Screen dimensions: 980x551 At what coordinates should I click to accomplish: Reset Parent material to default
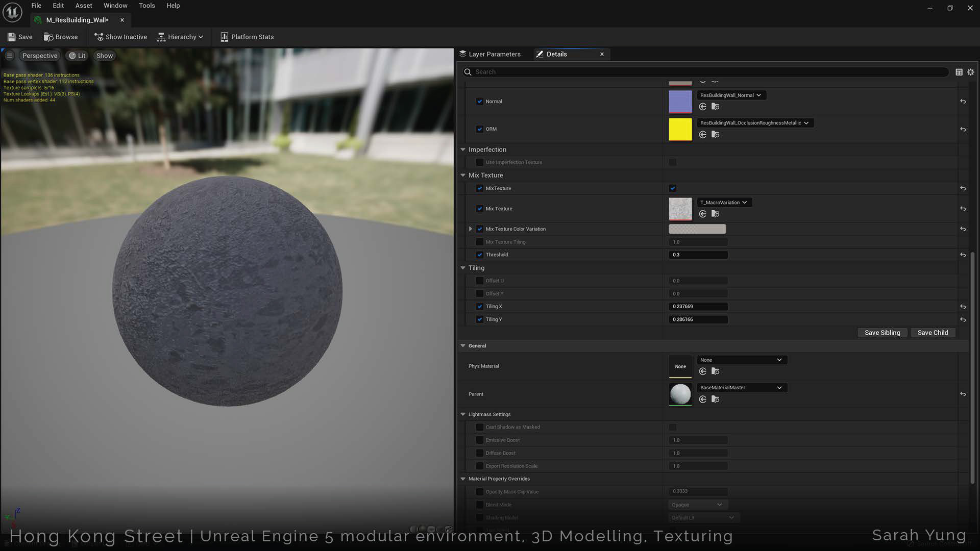pos(963,394)
